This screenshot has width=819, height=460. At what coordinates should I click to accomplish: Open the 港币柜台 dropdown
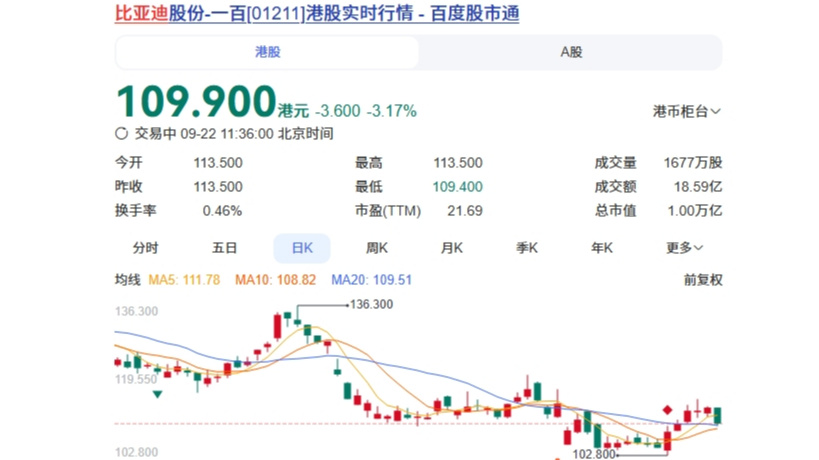(687, 112)
